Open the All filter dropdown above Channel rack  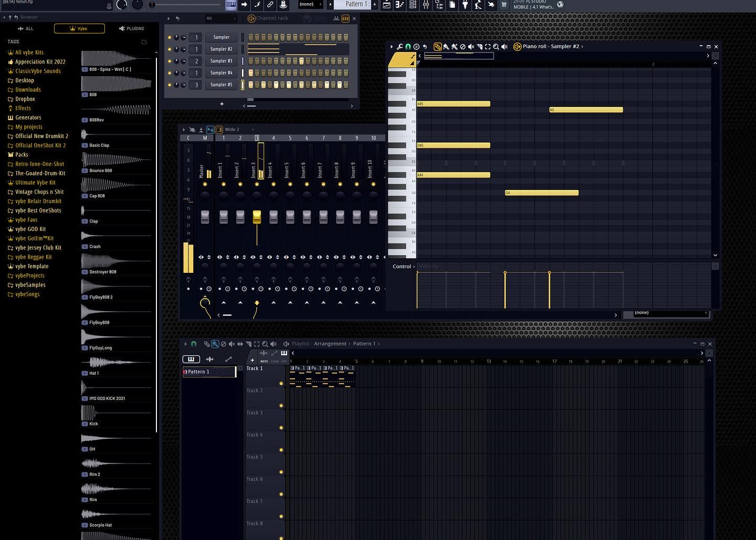(220, 18)
